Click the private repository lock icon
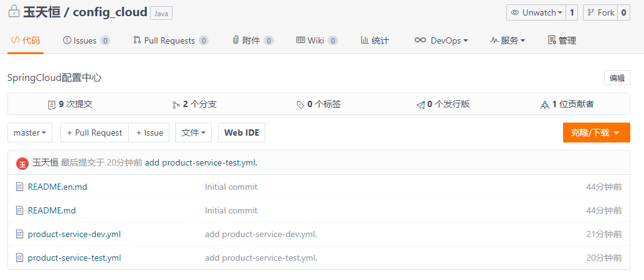Viewport: 644px width, 280px height. click(x=14, y=11)
